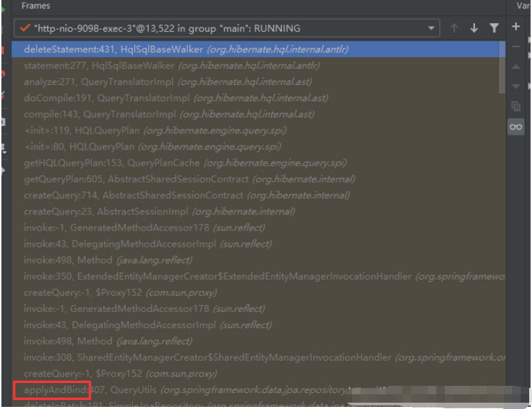Click the move watch up triangle icon
Screen dimensions: 532x409
516,67
